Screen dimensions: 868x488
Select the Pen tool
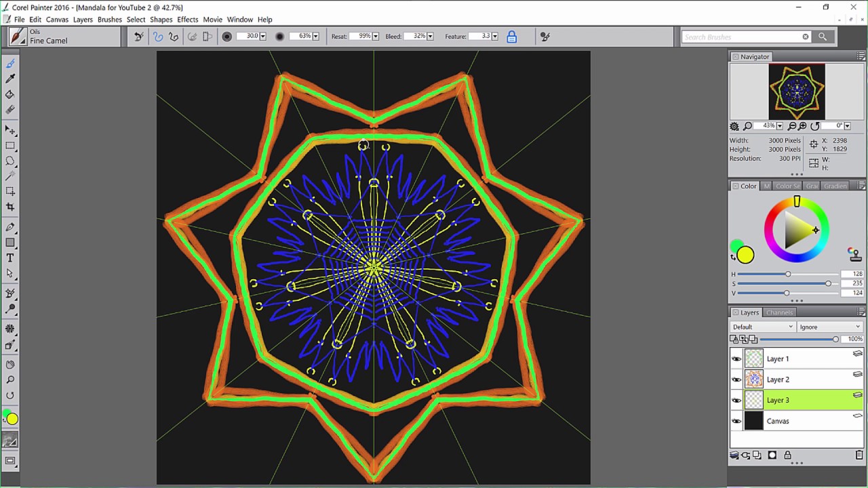point(10,227)
